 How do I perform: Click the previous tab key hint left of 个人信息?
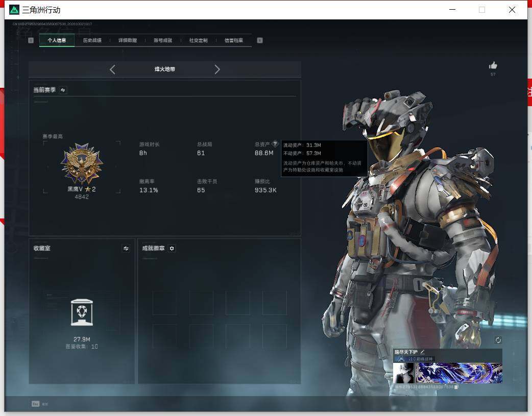coord(31,40)
